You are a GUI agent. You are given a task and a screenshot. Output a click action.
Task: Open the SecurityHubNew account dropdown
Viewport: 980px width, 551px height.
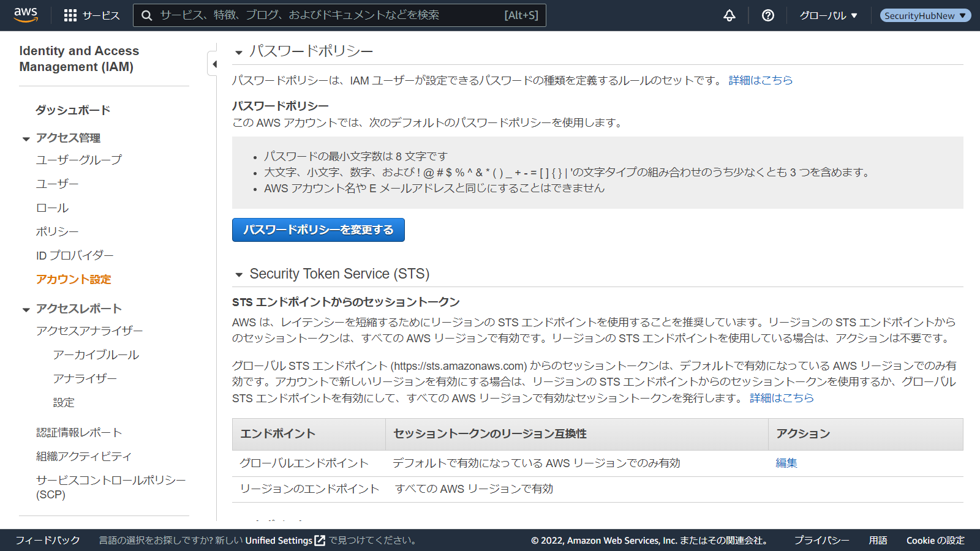click(x=925, y=15)
